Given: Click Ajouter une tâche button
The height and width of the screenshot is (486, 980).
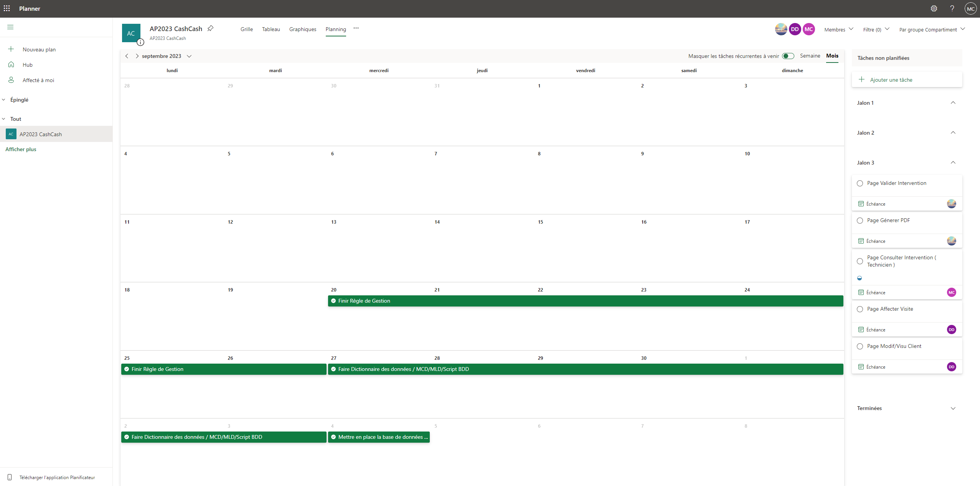Looking at the screenshot, I should (x=891, y=80).
